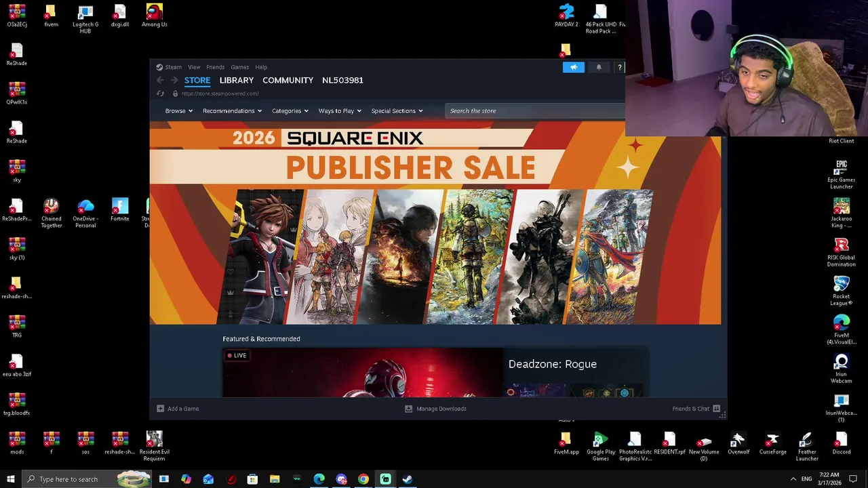The width and height of the screenshot is (868, 488).
Task: Click the Steam announcements megaphone button
Action: pyautogui.click(x=573, y=67)
